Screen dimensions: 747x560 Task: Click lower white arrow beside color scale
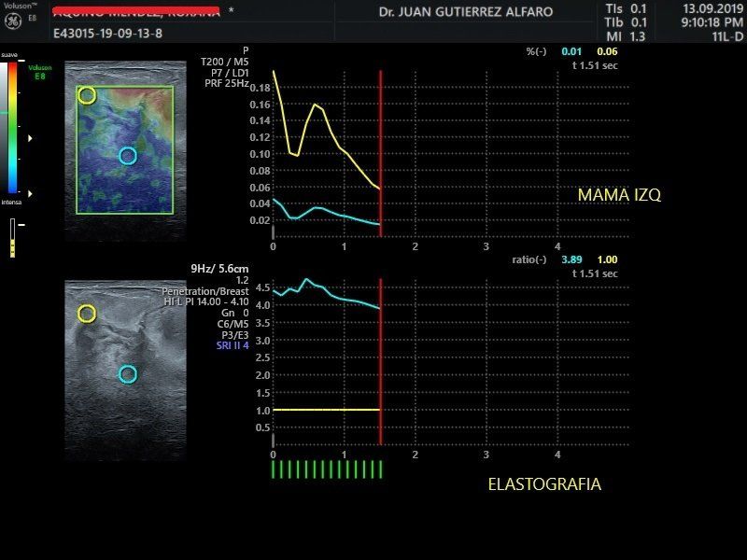[x=30, y=194]
